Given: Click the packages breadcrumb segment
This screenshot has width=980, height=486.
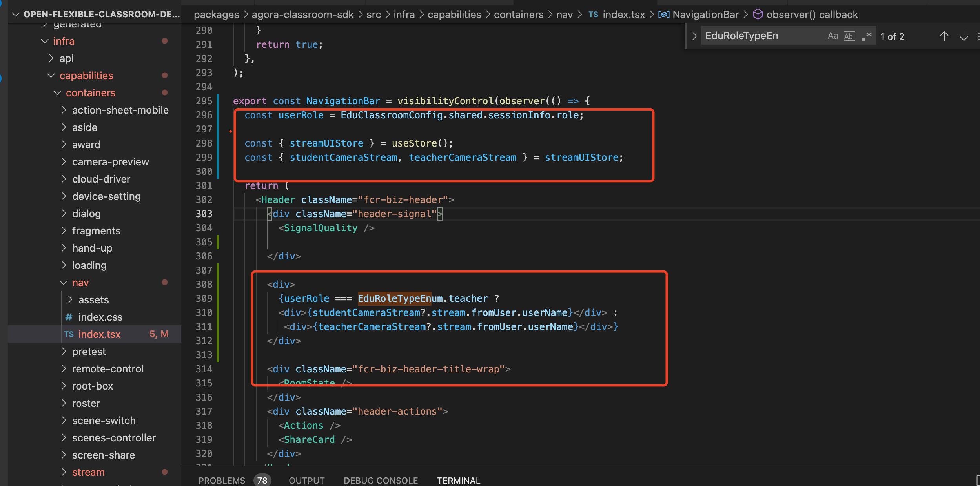Looking at the screenshot, I should pyautogui.click(x=217, y=15).
